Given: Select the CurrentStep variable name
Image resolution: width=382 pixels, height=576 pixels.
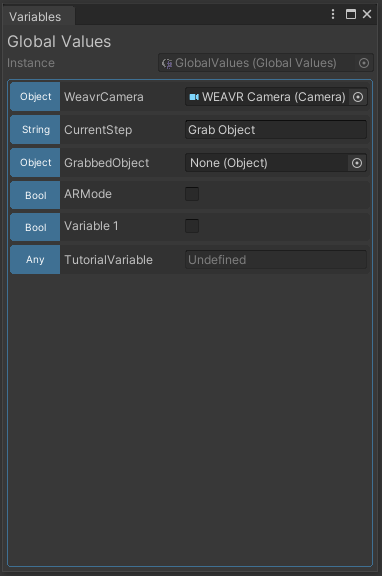Looking at the screenshot, I should pos(98,130).
